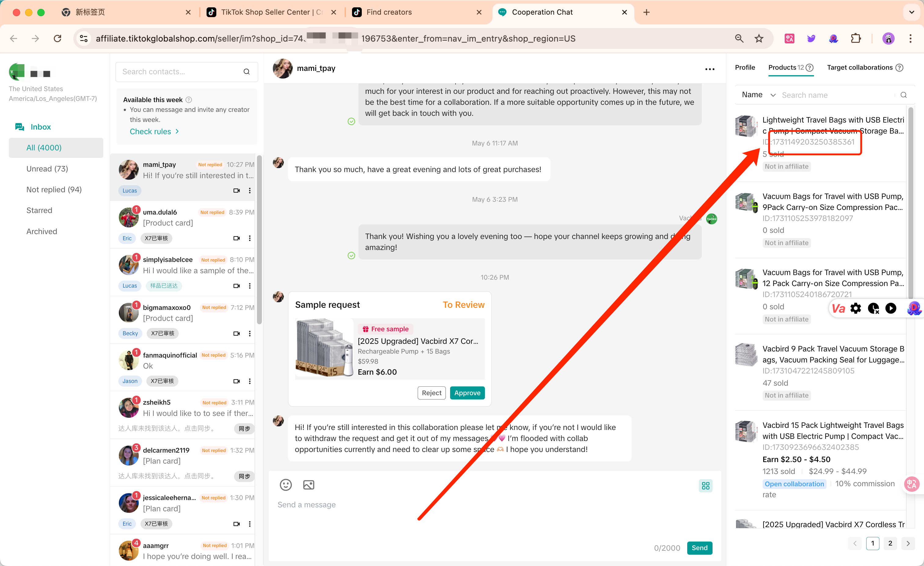Screen dimensions: 924x566
Task: Click the contacts list scrollbar
Action: [259, 240]
